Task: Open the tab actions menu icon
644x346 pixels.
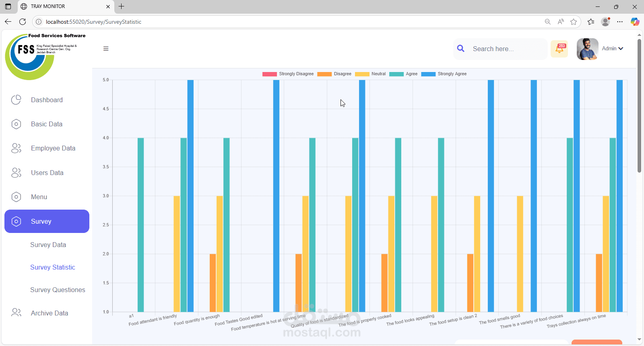Action: [x=8, y=6]
